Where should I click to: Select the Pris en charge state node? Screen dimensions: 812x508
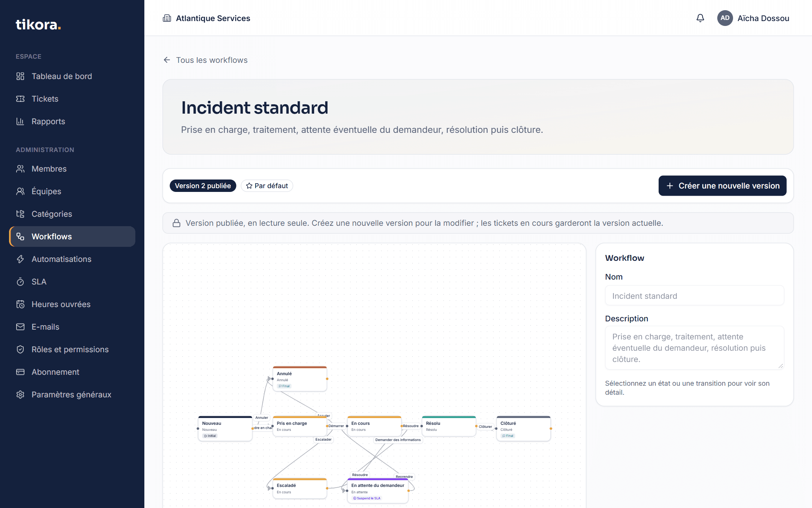click(x=300, y=426)
